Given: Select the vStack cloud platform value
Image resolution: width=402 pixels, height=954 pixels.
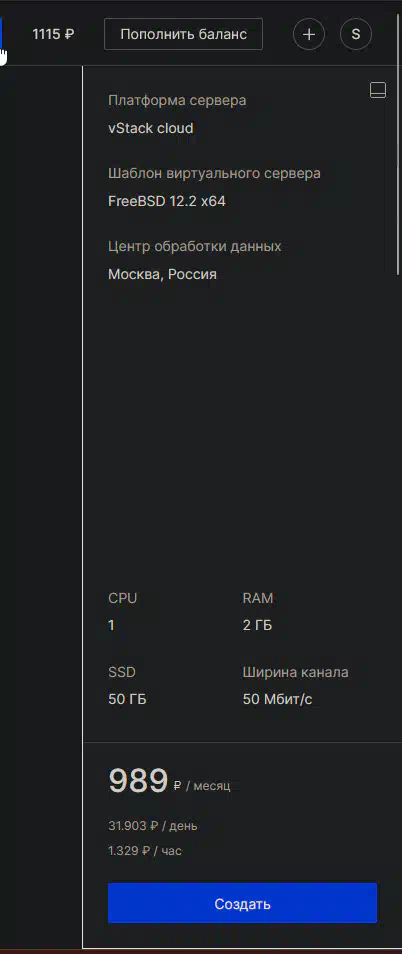Looking at the screenshot, I should tap(151, 128).
